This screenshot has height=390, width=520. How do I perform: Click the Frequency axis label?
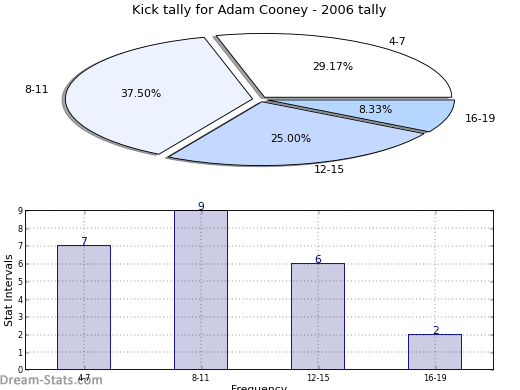[259, 387]
